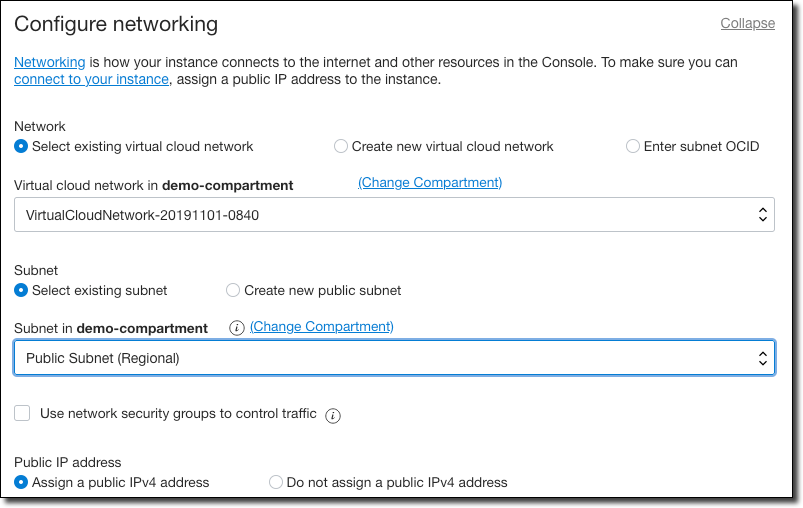
Task: Open the Public Subnet (Regional) dropdown
Action: coord(394,358)
